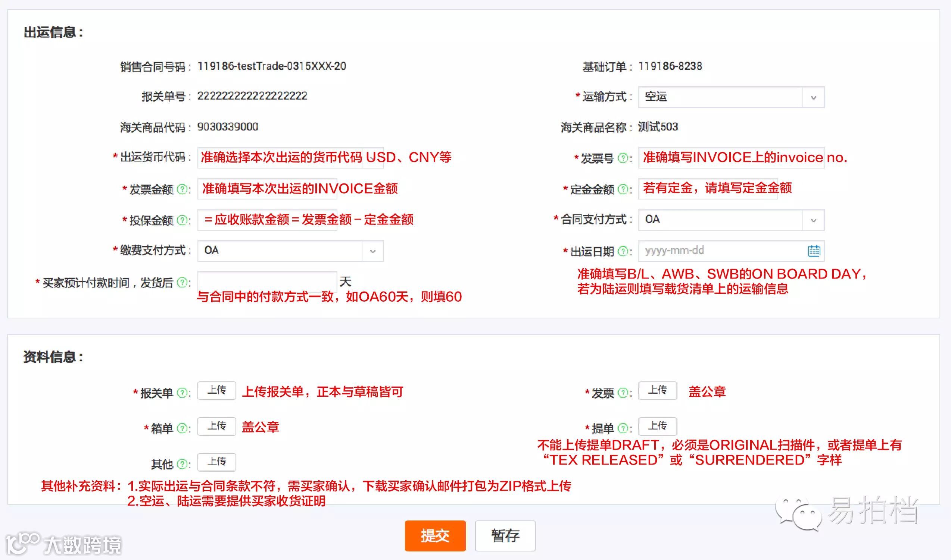Expand the 运输方式 dropdown showing 空运

tap(813, 97)
